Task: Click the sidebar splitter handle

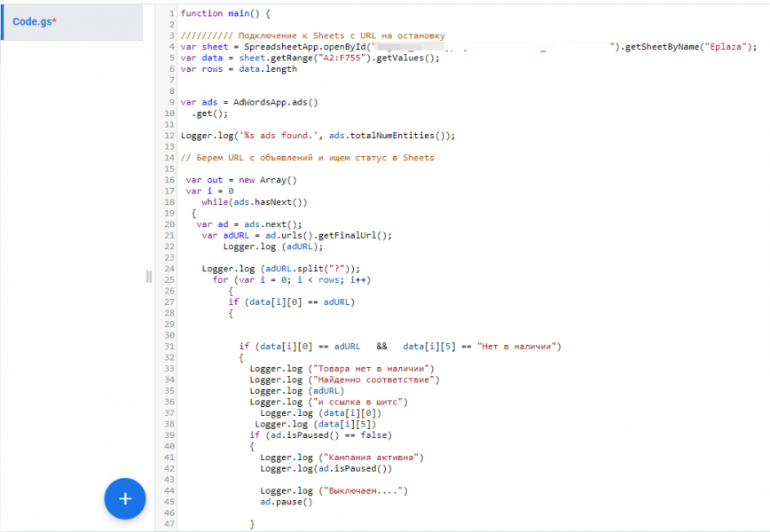Action: [148, 277]
